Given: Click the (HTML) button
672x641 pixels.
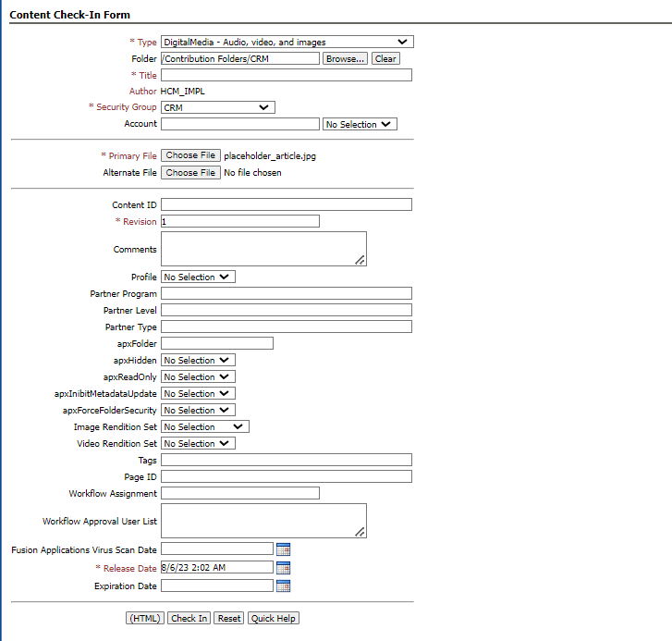Looking at the screenshot, I should [145, 618].
